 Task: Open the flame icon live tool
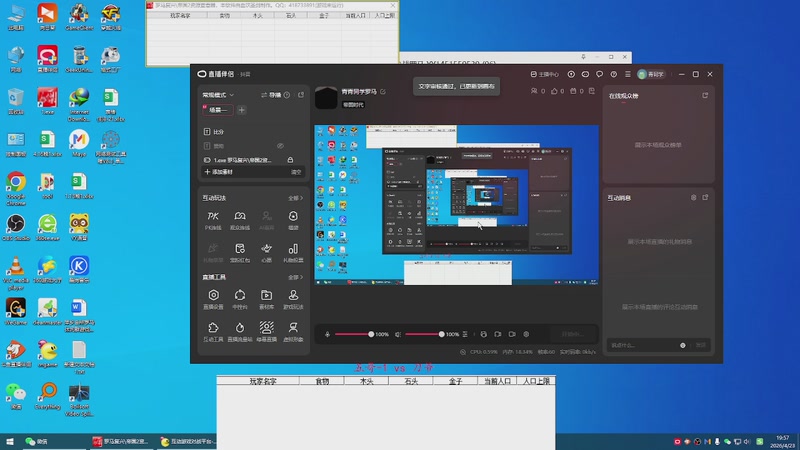coord(240,331)
